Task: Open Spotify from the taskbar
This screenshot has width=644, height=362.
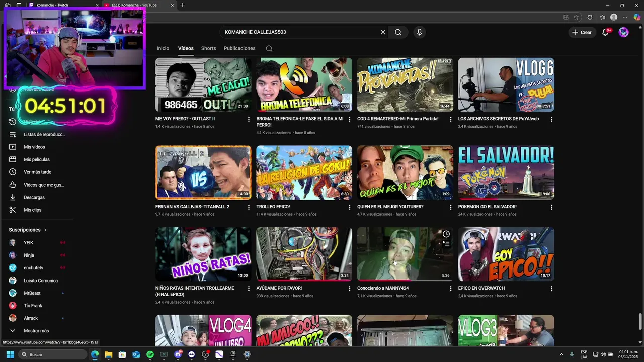Action: (150, 354)
